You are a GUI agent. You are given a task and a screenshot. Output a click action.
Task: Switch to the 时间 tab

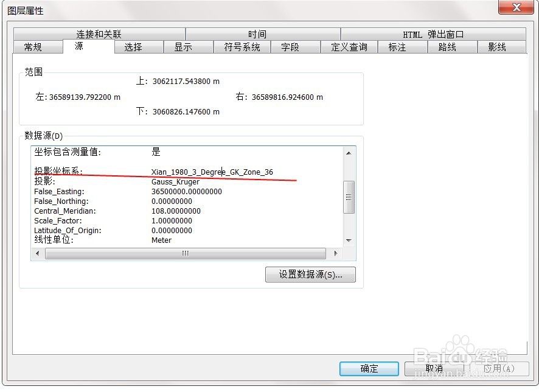[256, 33]
